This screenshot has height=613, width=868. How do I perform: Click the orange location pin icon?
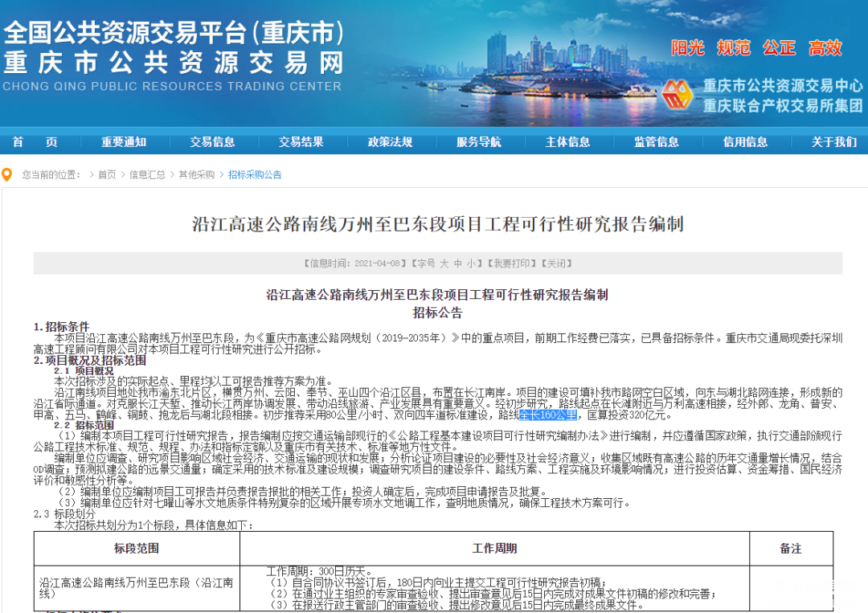(6, 174)
